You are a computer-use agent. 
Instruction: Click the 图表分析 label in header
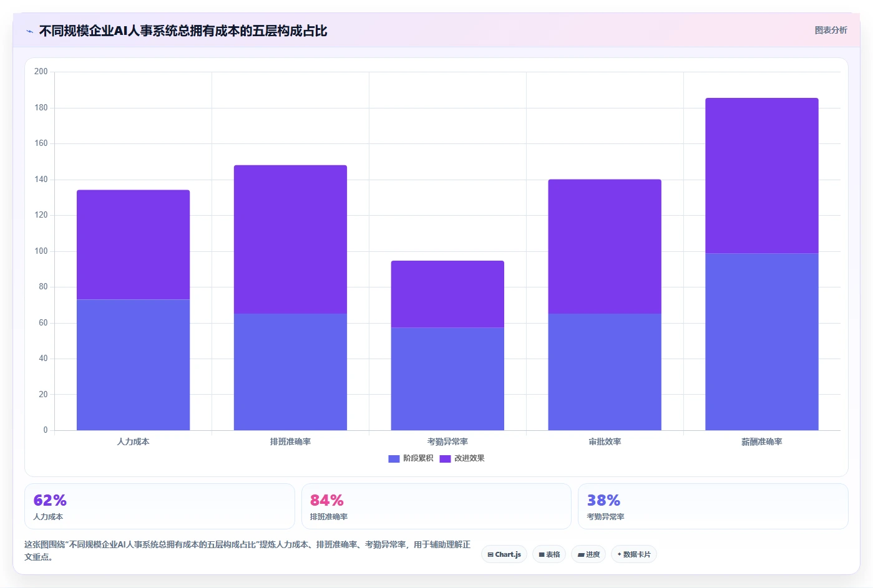[831, 30]
